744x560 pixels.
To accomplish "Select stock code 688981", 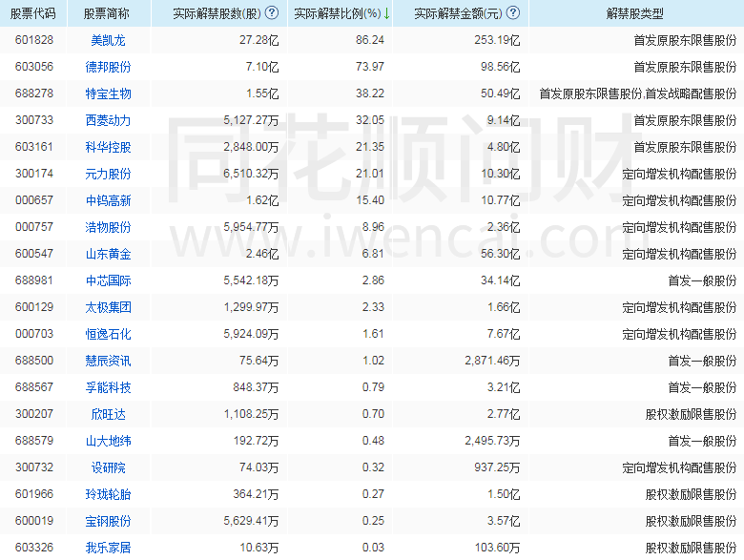I will click(x=34, y=280).
